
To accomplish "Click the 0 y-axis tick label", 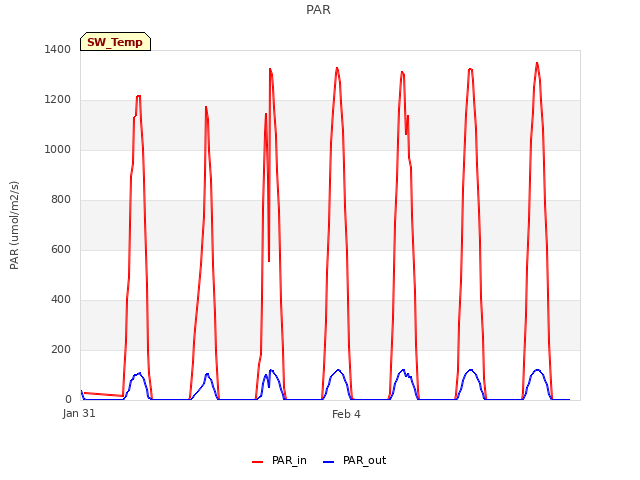I will click(x=68, y=400).
